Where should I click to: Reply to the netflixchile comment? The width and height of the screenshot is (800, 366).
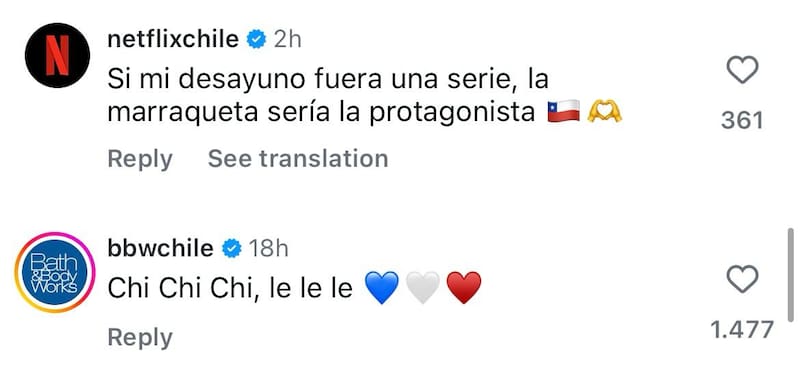(140, 159)
